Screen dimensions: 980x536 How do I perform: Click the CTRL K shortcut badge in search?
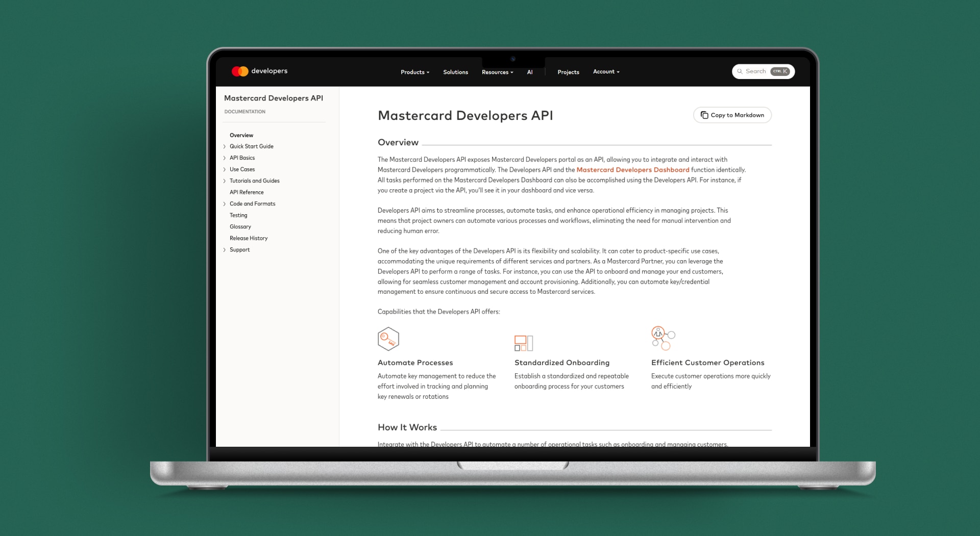point(779,71)
